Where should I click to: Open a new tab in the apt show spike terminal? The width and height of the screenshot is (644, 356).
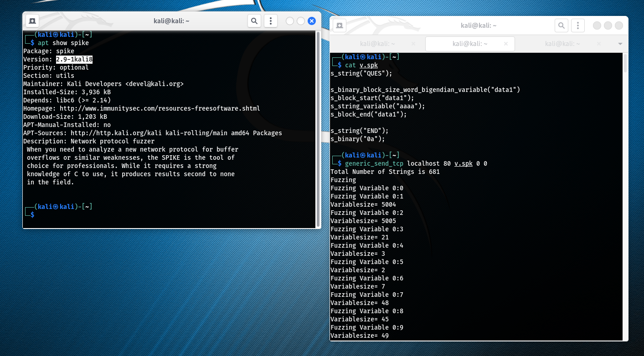click(32, 21)
